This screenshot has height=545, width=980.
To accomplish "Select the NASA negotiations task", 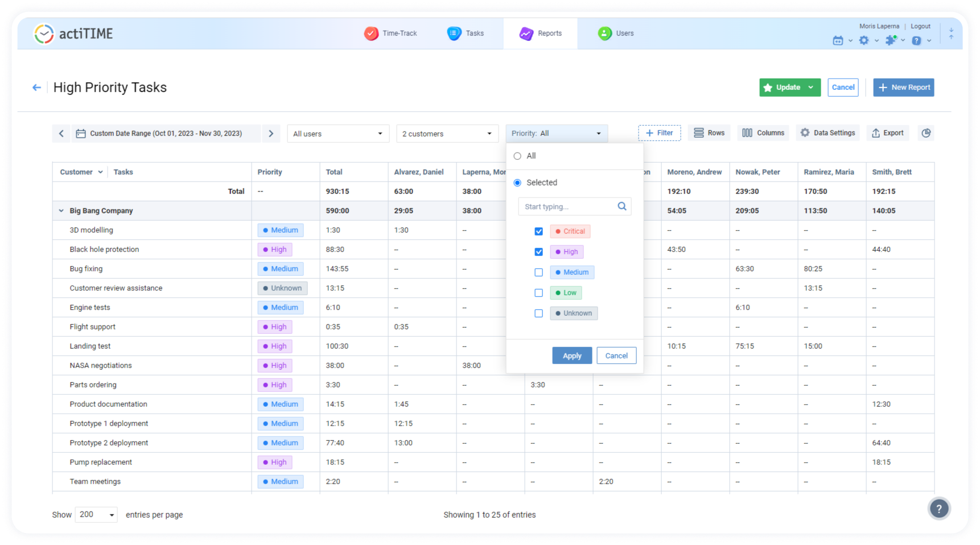I will click(101, 366).
